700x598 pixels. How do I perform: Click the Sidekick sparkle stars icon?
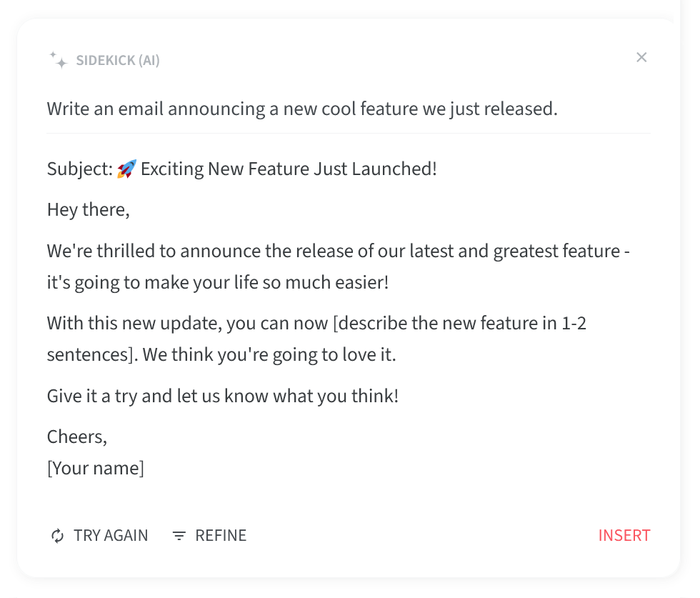[58, 60]
